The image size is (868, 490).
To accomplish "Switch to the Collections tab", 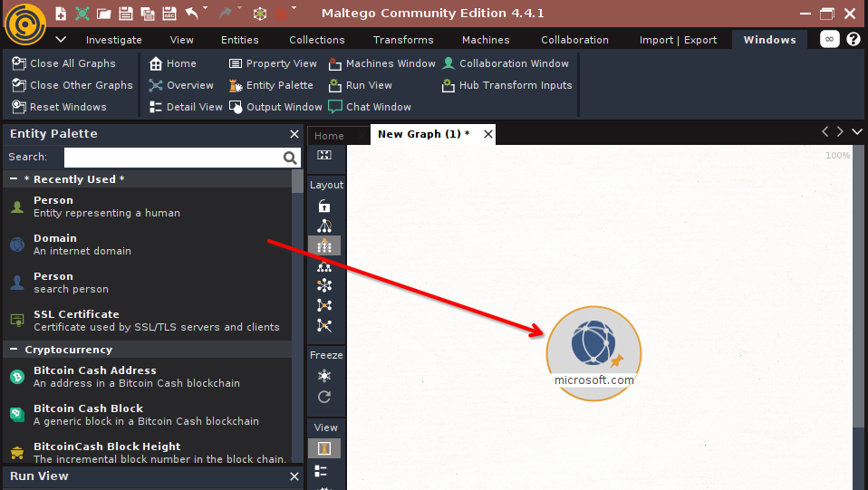I will pos(316,40).
